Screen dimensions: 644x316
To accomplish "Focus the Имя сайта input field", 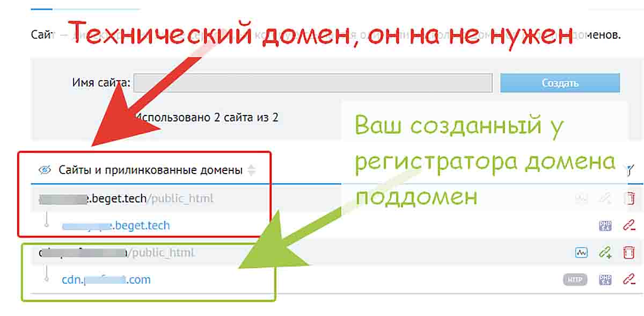I will 313,83.
